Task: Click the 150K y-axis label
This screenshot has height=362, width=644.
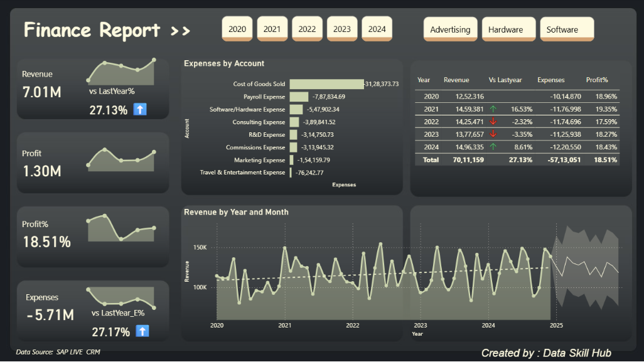Action: point(200,247)
